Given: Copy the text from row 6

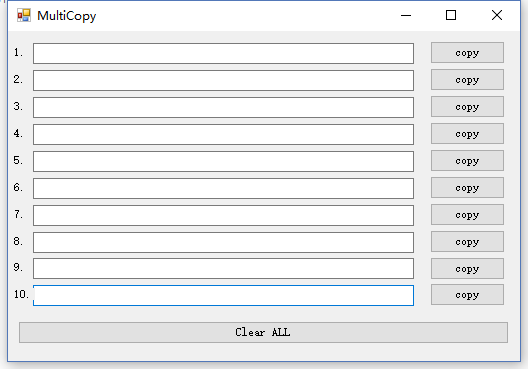Looking at the screenshot, I should pyautogui.click(x=467, y=188).
